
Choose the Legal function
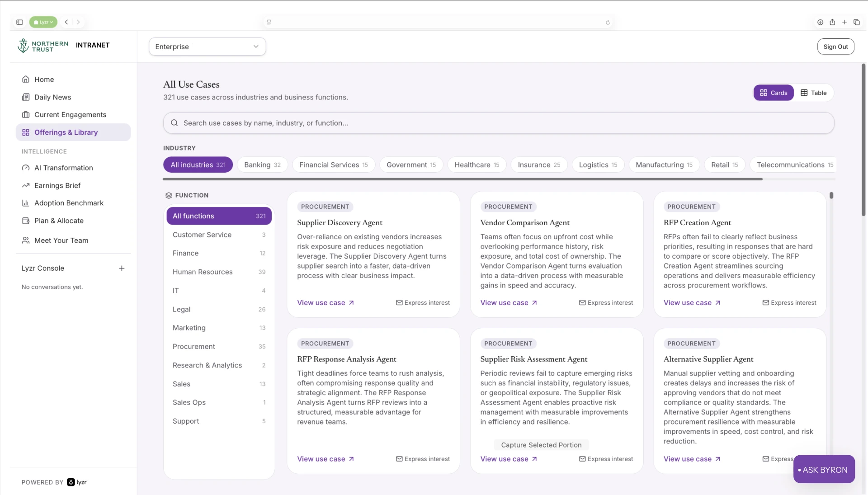click(x=219, y=310)
